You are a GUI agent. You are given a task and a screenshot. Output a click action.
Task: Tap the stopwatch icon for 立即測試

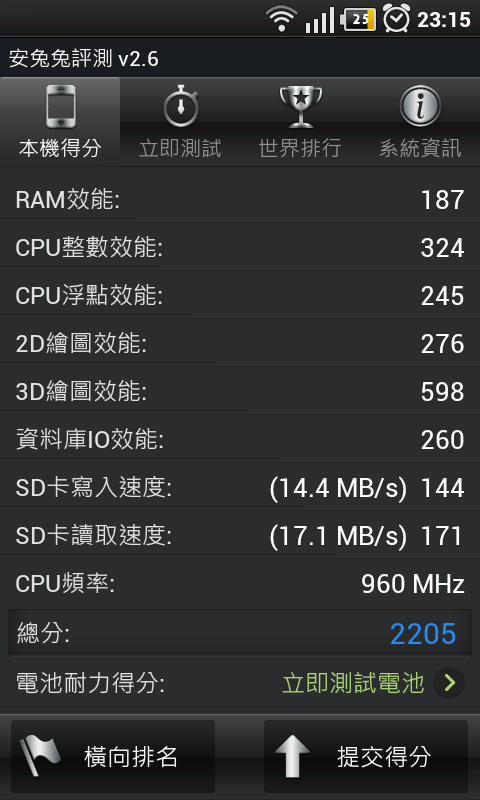pos(180,107)
